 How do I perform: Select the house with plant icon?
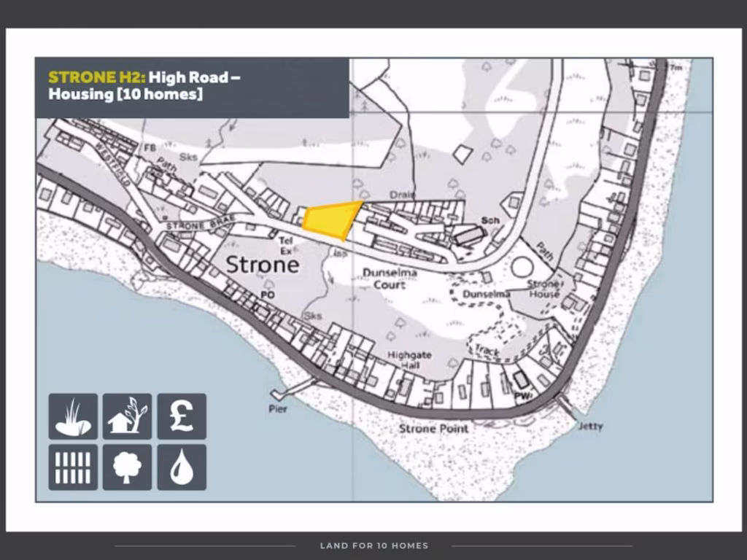[127, 416]
